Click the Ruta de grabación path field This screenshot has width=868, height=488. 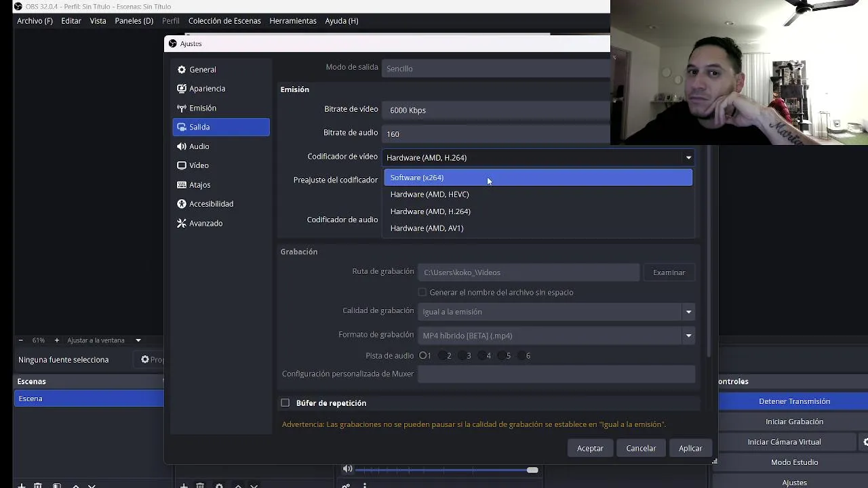(x=528, y=272)
